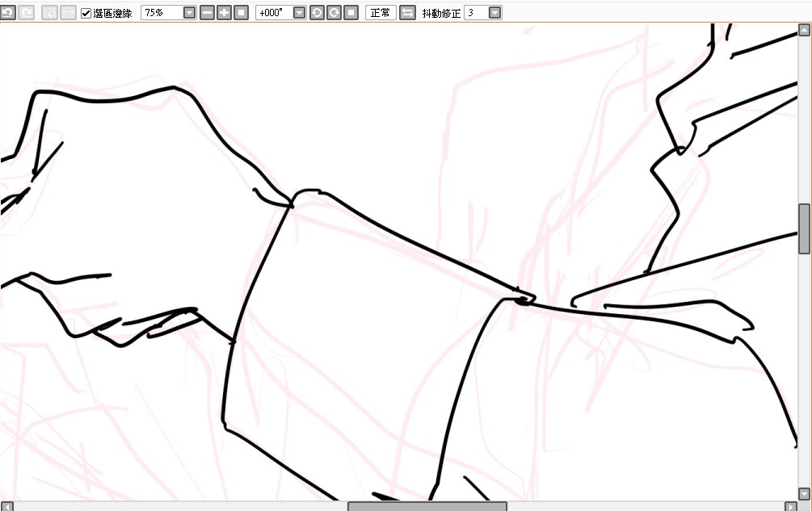Click the horizontal scrollbar thumb

pyautogui.click(x=427, y=506)
